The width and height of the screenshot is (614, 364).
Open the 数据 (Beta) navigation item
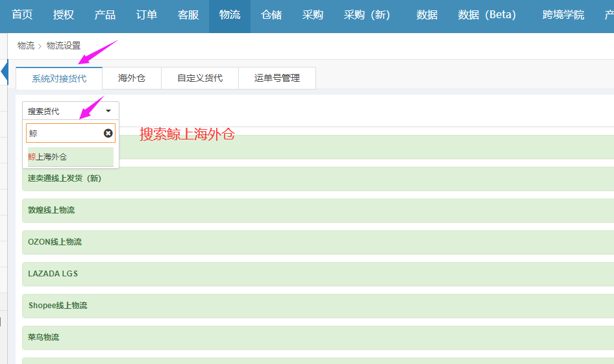click(487, 15)
